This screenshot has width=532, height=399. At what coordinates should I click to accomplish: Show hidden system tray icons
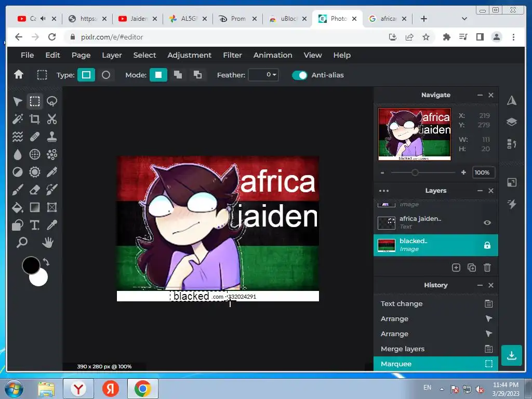coord(442,389)
